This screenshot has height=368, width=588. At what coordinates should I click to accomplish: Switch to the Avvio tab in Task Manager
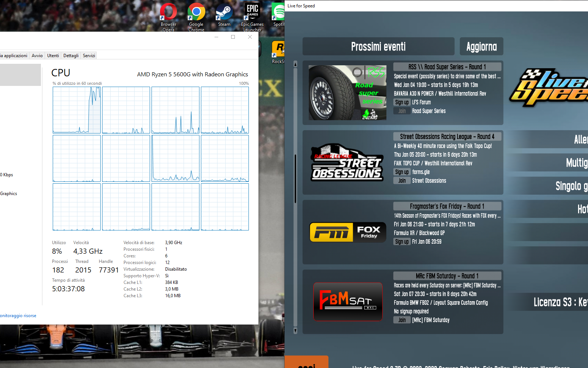point(37,56)
